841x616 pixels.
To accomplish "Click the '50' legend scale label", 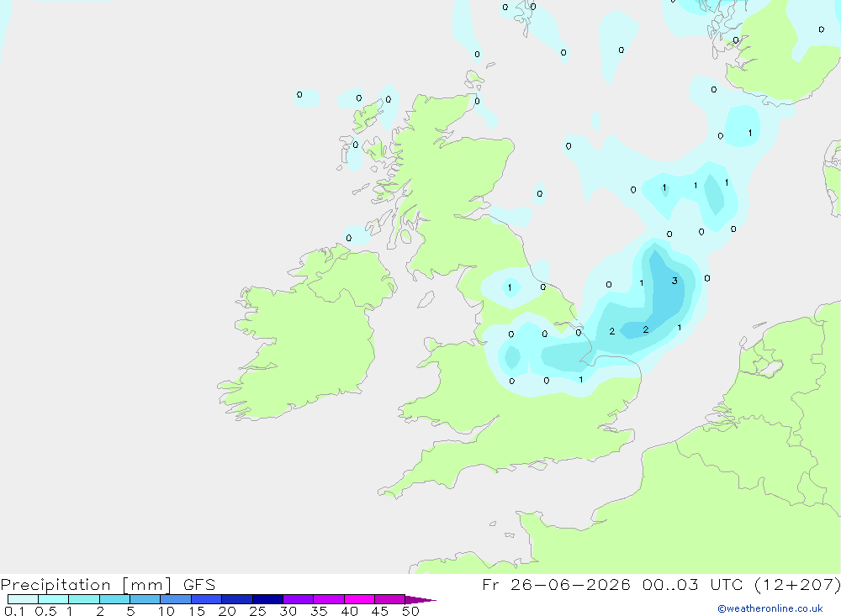I will pyautogui.click(x=410, y=611).
